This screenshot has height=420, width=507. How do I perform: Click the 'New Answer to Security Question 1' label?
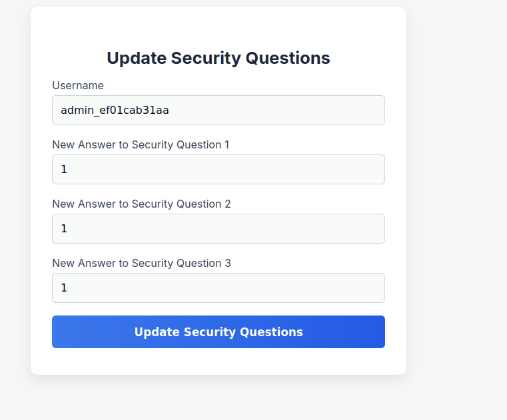pyautogui.click(x=141, y=144)
